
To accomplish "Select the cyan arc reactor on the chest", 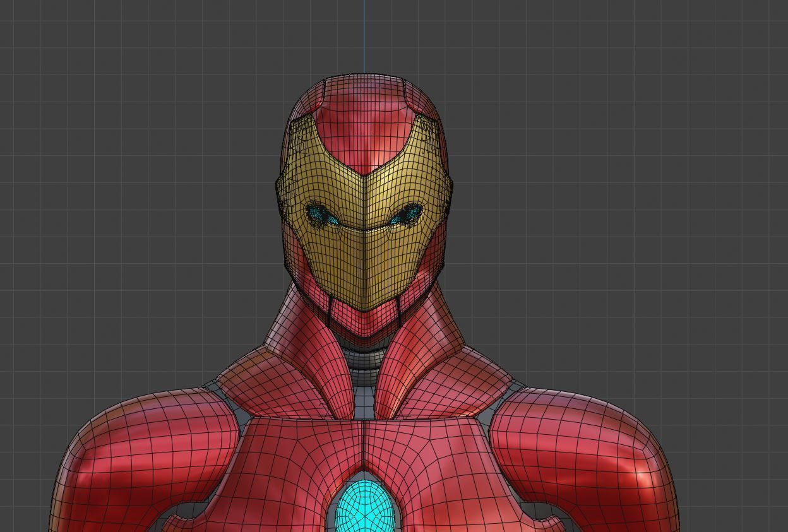I will tap(365, 508).
